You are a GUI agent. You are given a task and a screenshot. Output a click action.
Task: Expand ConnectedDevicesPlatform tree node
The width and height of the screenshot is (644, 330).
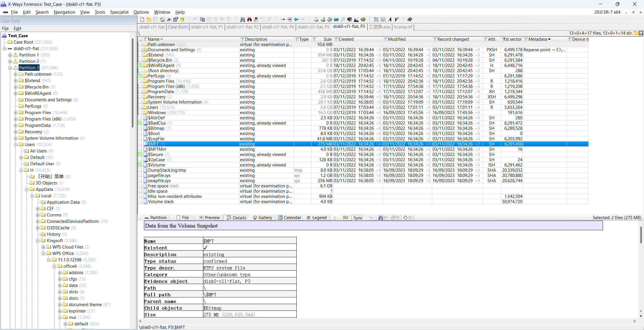(38, 221)
